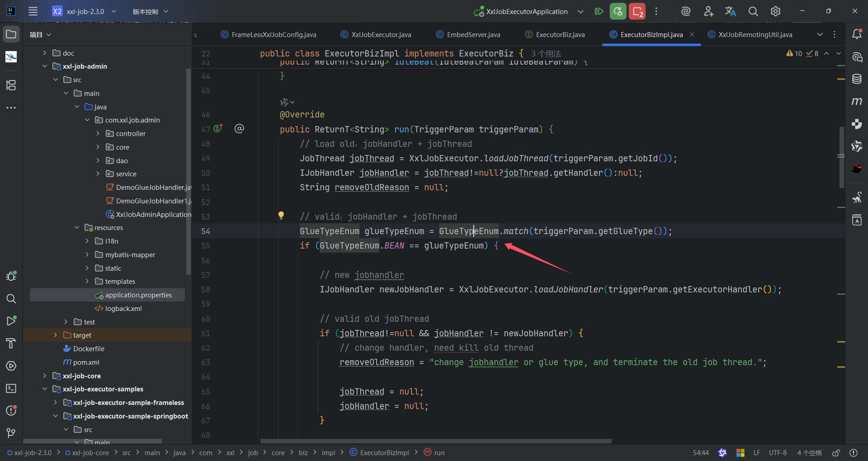
Task: Open the Build hammer tool window
Action: (11, 343)
